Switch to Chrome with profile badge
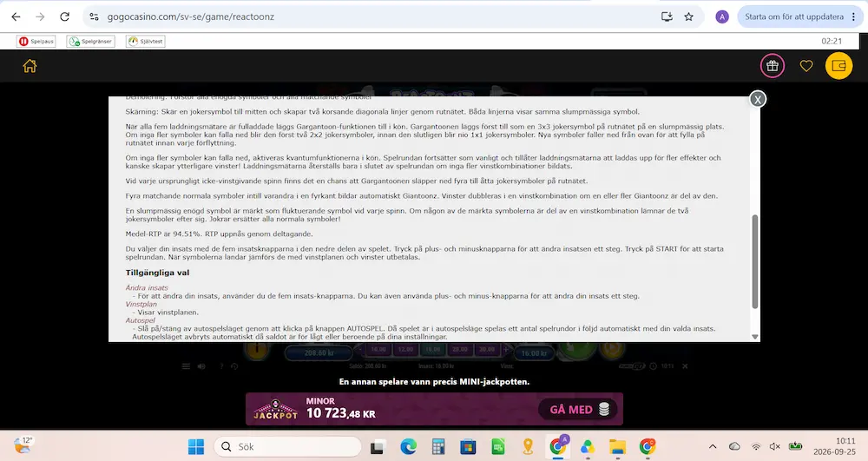 [x=558, y=446]
